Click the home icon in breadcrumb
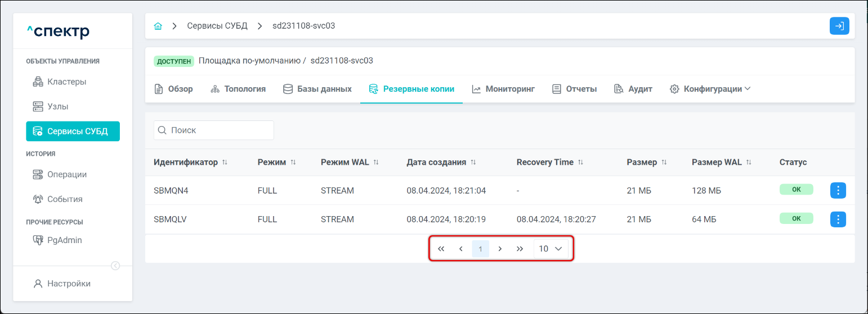 click(158, 26)
